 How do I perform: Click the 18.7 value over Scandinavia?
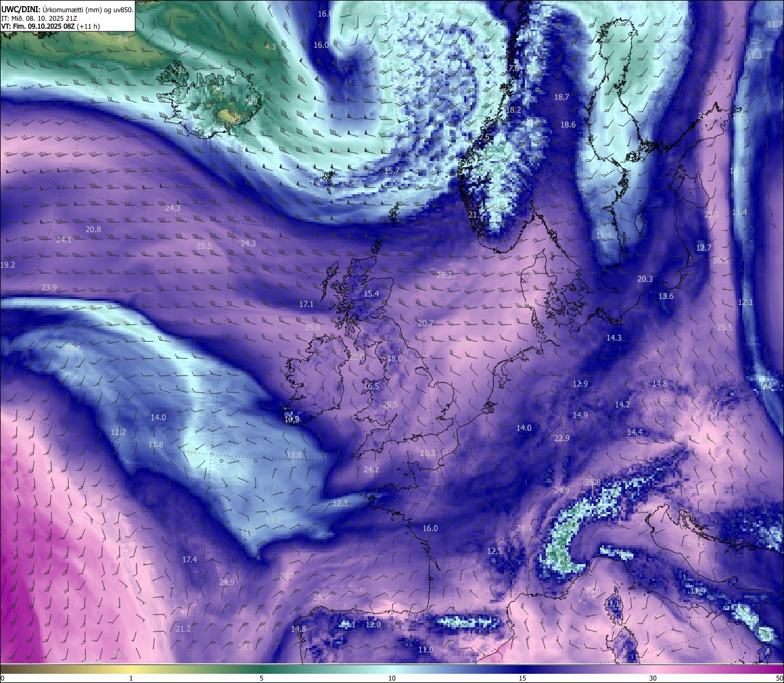[x=562, y=97]
